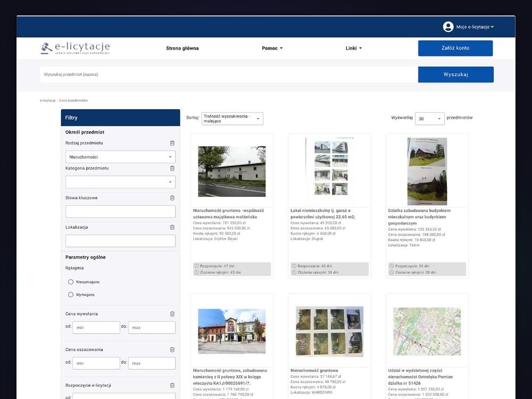Select the Wymagana rękojmia radio option

(71, 295)
